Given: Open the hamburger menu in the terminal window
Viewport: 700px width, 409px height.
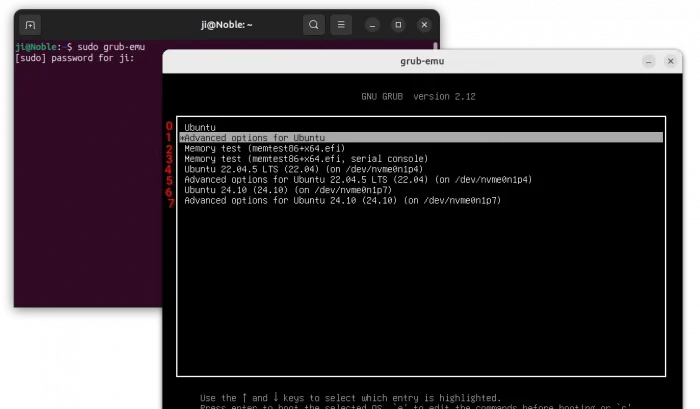Looking at the screenshot, I should click(x=341, y=25).
